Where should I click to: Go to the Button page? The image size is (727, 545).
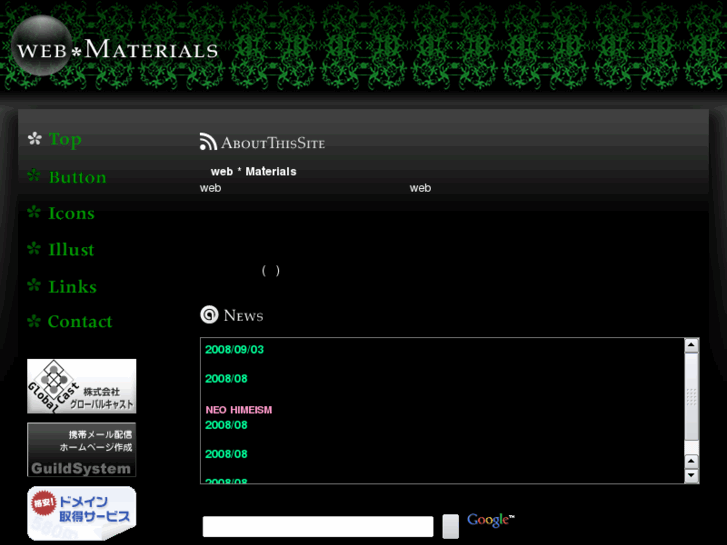point(77,177)
